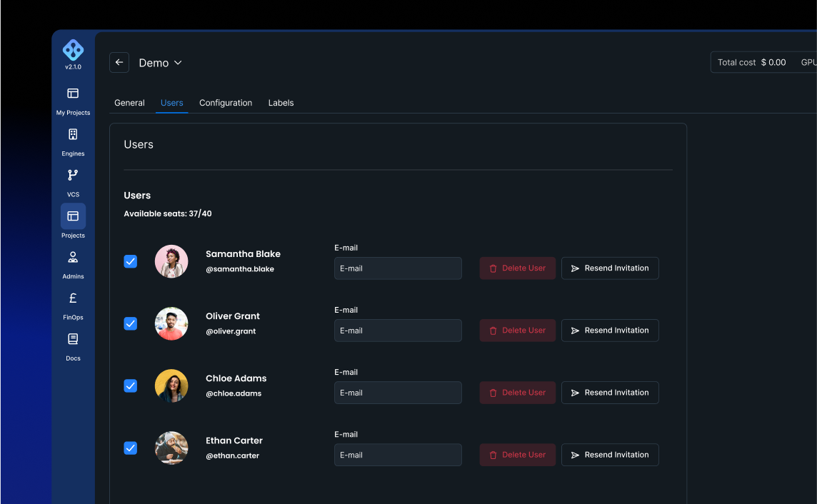
Task: Switch to the General tab
Action: click(129, 103)
